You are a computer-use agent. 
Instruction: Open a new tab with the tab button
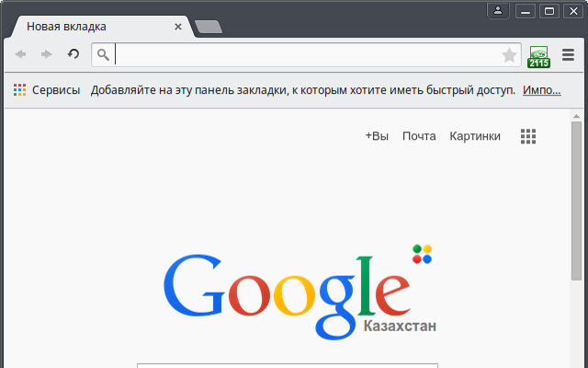pos(209,27)
